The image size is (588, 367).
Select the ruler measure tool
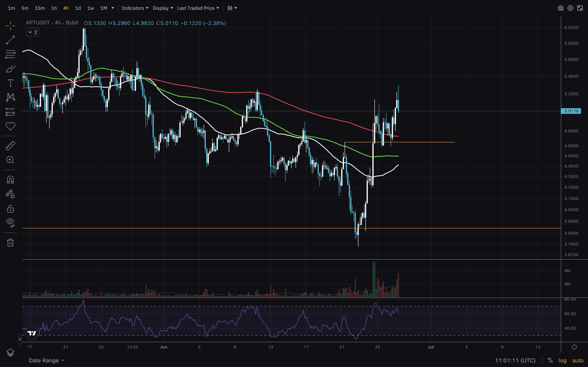click(x=10, y=146)
